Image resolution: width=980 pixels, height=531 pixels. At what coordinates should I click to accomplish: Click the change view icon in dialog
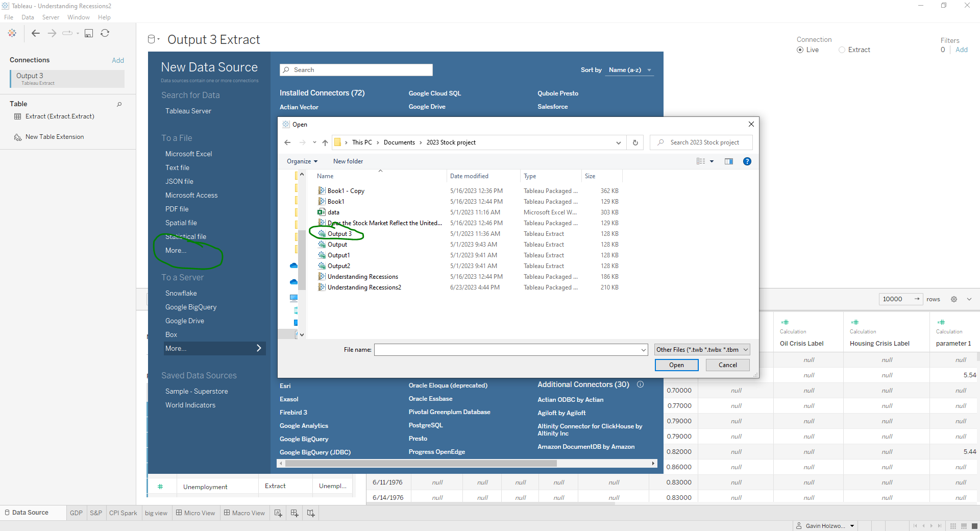(701, 161)
